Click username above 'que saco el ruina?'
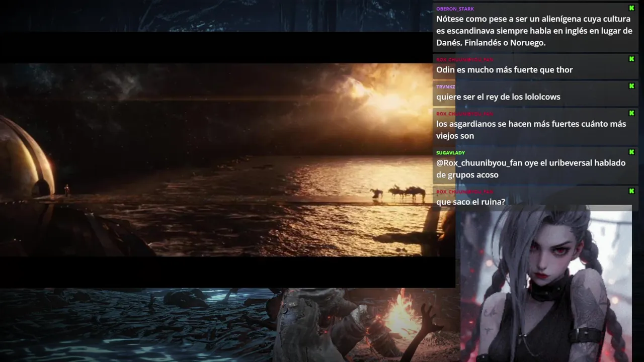This screenshot has height=362, width=644. coord(464,192)
